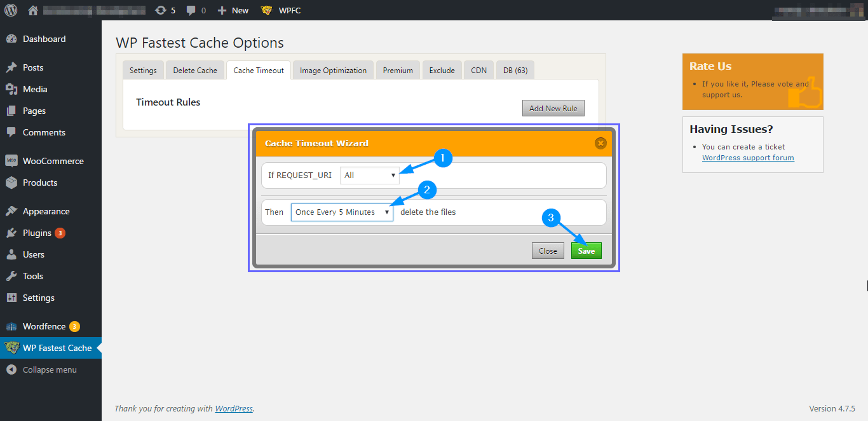Select the Cache Timeout tab
Viewport: 868px width, 421px height.
pyautogui.click(x=259, y=71)
